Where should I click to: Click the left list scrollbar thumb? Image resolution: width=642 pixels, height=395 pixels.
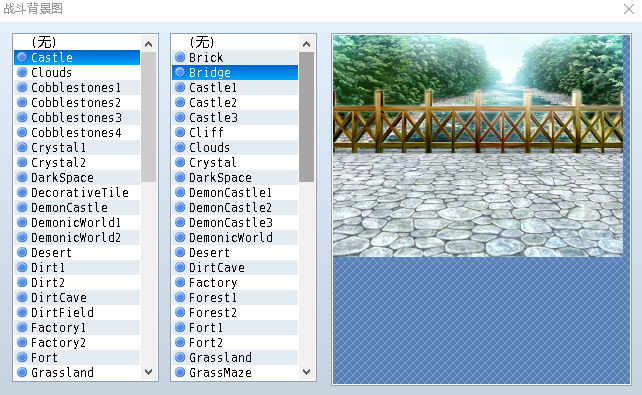149,117
